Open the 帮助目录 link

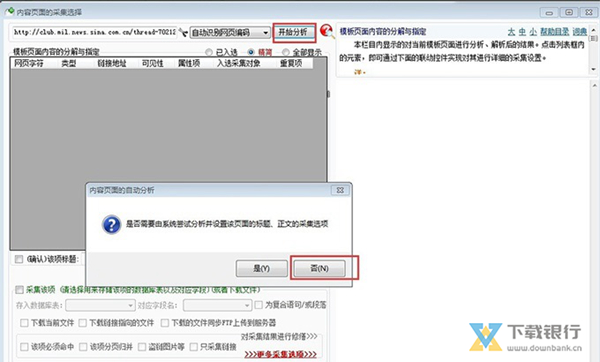pos(554,32)
